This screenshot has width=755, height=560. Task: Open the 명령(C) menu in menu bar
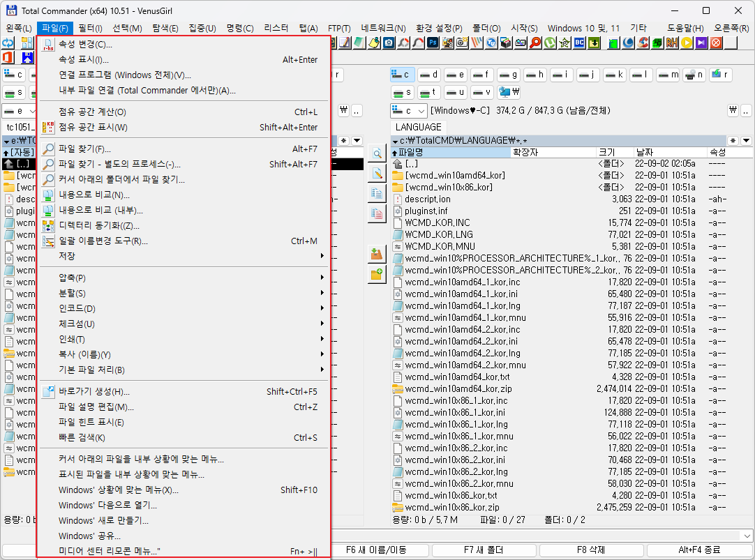pos(240,29)
